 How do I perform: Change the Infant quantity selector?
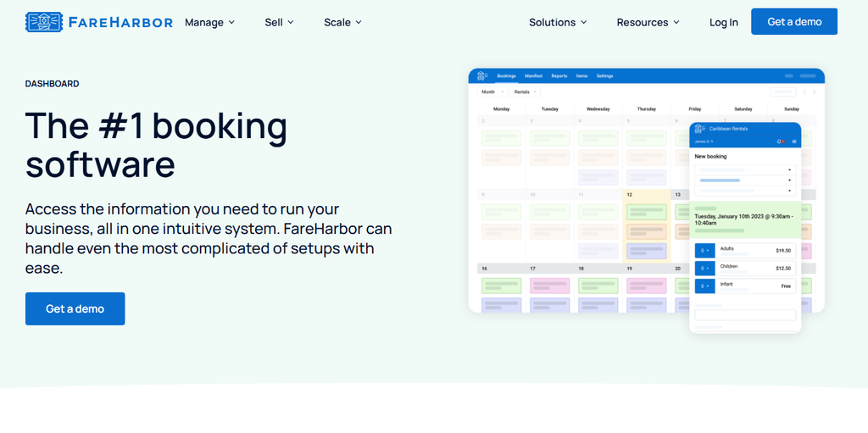(x=704, y=286)
